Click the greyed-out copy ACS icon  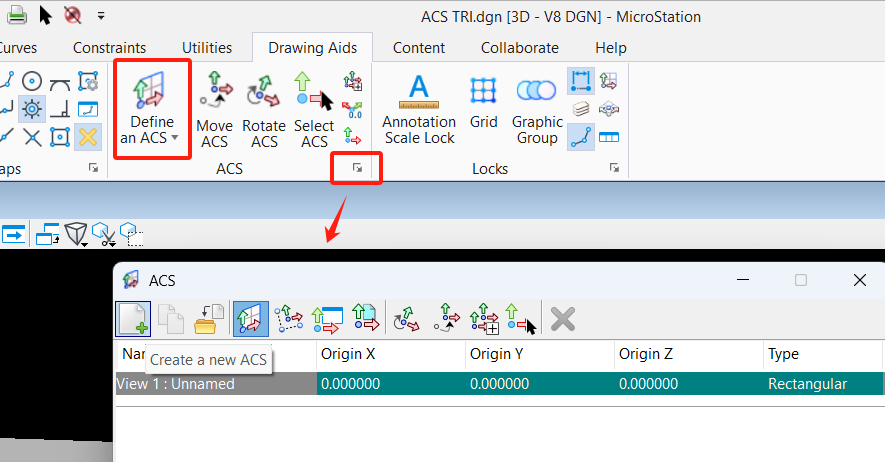pos(170,319)
